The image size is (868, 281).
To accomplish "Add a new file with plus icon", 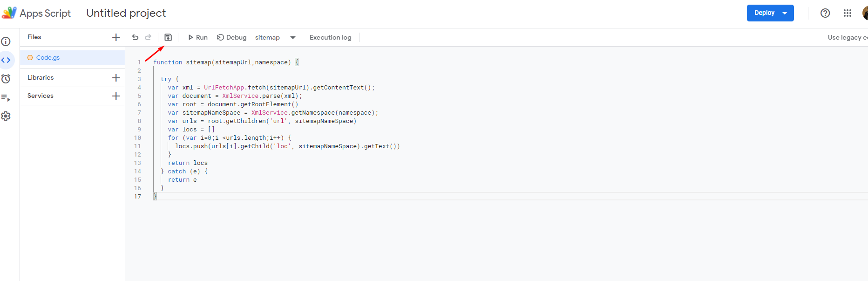I will (x=116, y=37).
